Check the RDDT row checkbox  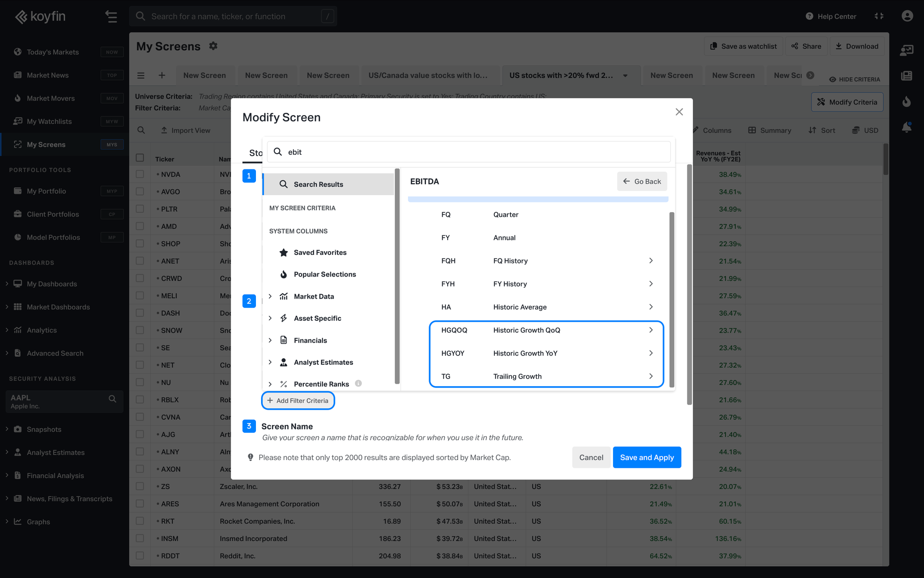click(140, 556)
